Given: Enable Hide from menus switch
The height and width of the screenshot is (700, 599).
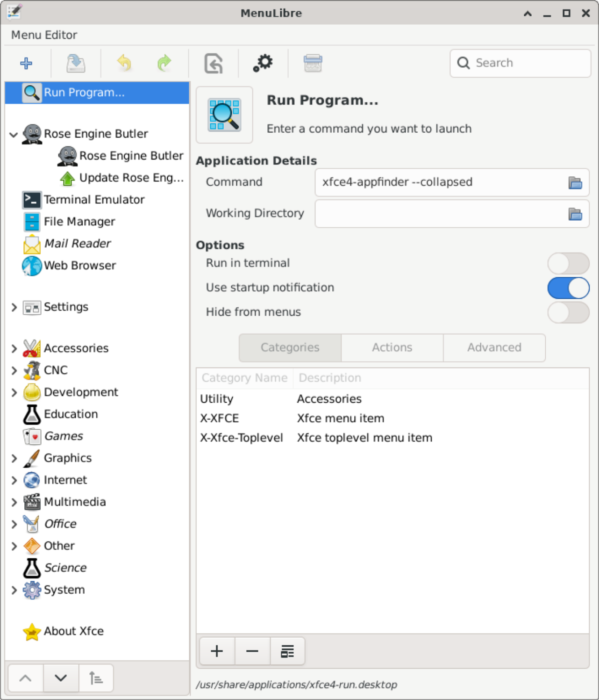Looking at the screenshot, I should click(568, 312).
